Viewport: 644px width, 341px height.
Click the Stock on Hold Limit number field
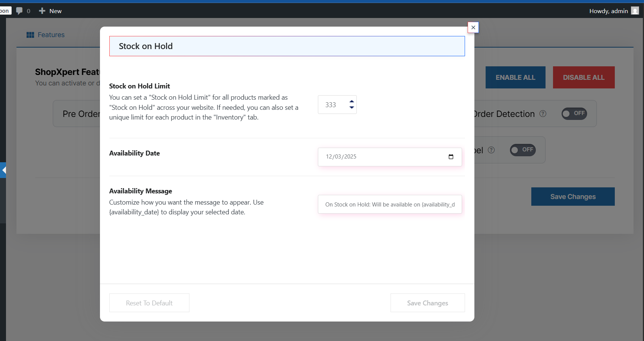[337, 105]
